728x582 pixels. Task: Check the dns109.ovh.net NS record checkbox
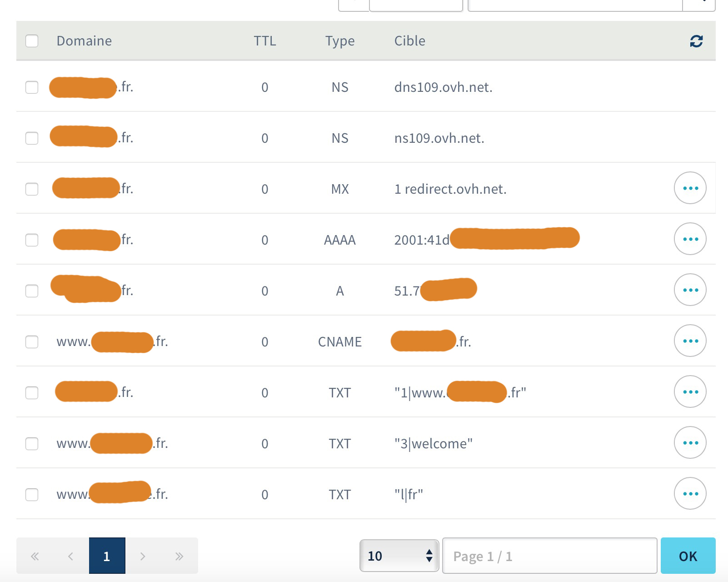32,87
